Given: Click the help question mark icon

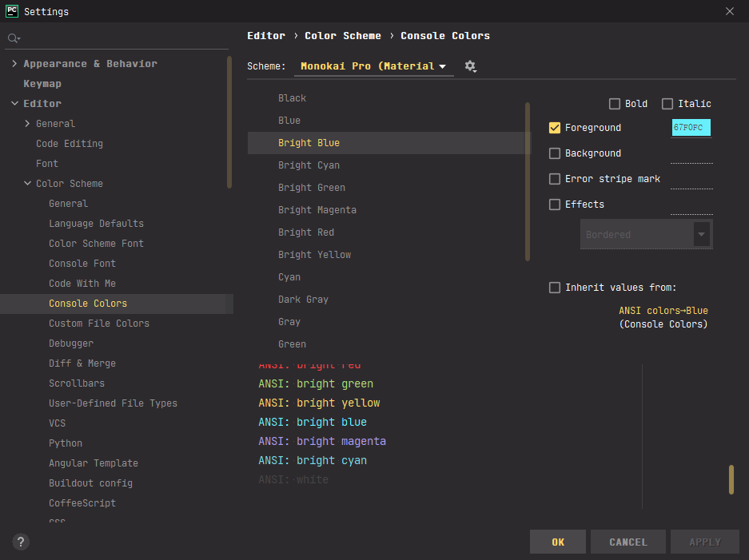Looking at the screenshot, I should (22, 542).
